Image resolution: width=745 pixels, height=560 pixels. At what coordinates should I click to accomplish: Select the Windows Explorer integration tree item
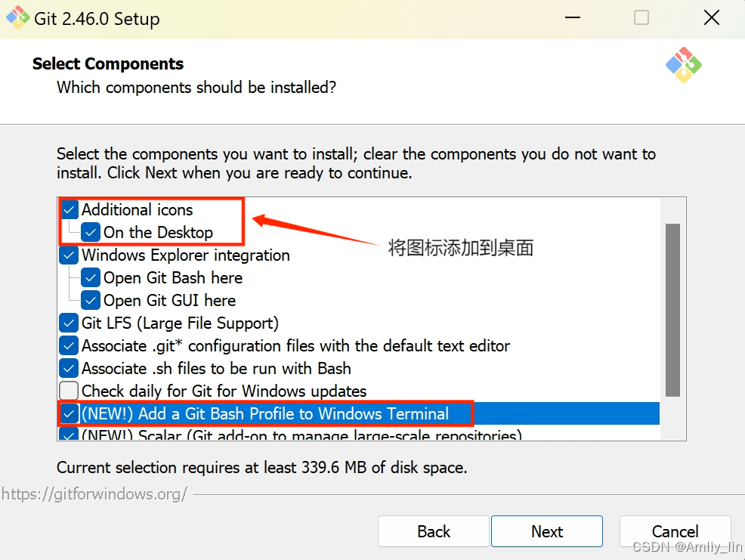tap(186, 255)
